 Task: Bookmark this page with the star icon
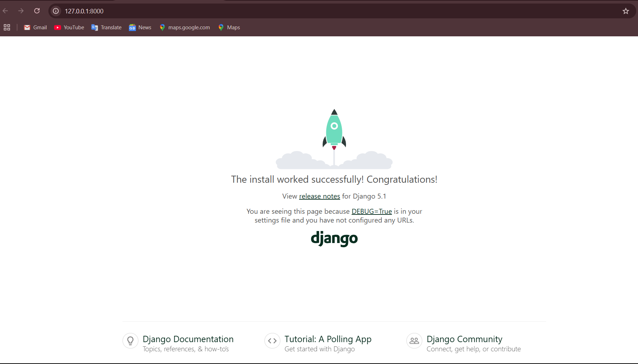coord(626,11)
